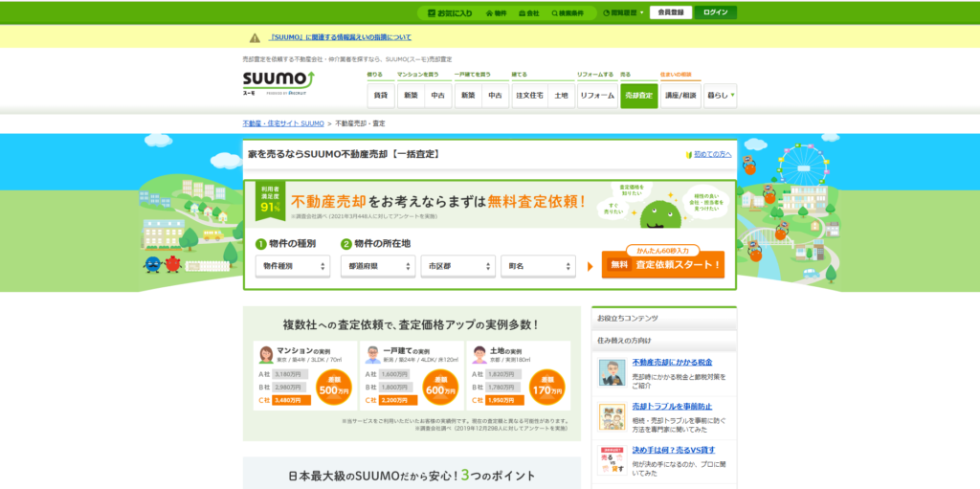Follow the 不動産・住宅サイト SUUMO breadcrumb link

pyautogui.click(x=283, y=123)
